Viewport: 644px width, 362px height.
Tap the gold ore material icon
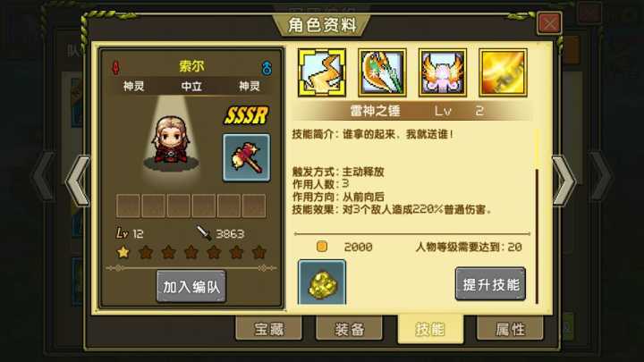322,282
